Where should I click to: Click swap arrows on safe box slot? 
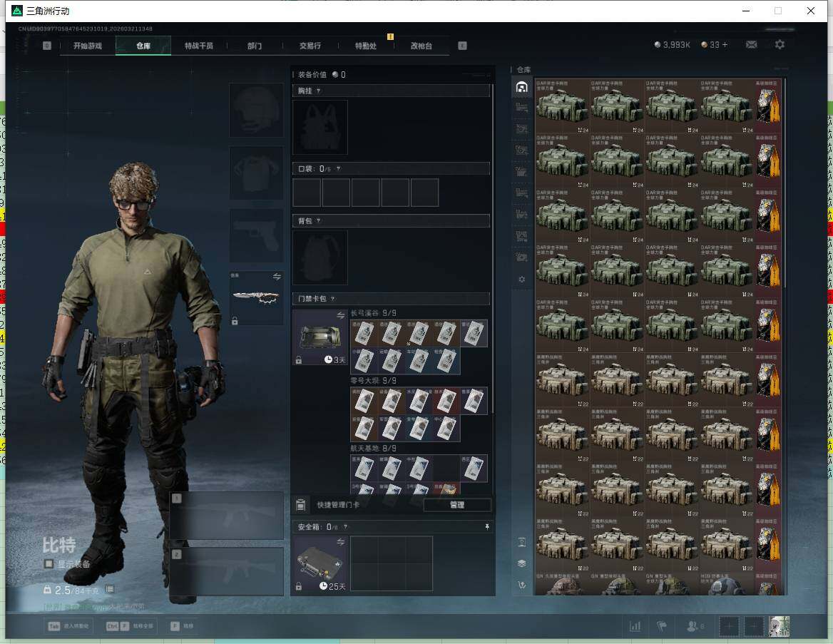tap(340, 542)
